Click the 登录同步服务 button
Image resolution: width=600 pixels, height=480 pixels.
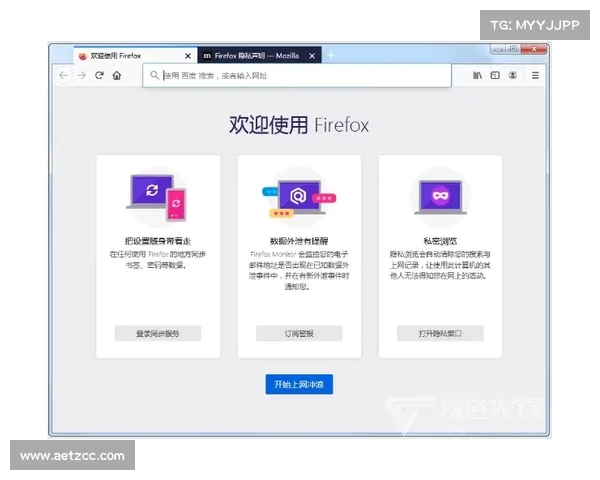click(x=158, y=333)
